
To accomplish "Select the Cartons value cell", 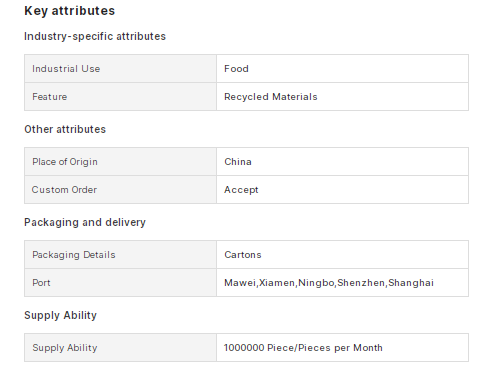I will click(342, 255).
